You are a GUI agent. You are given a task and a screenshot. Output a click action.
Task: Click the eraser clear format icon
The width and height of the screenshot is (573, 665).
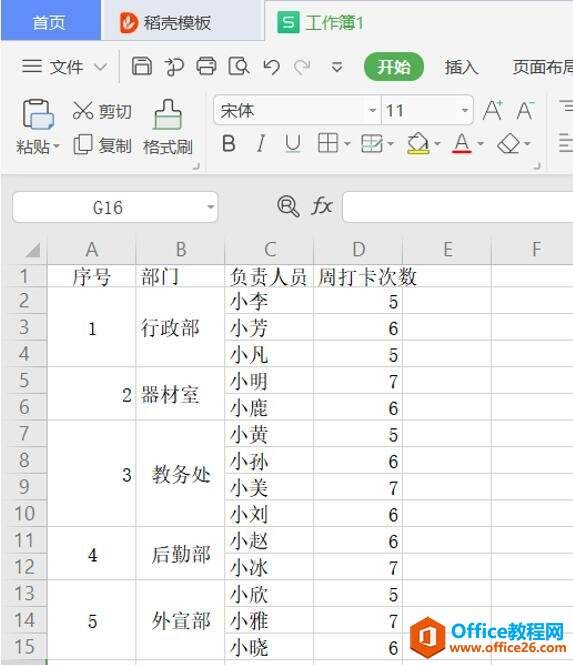[509, 143]
